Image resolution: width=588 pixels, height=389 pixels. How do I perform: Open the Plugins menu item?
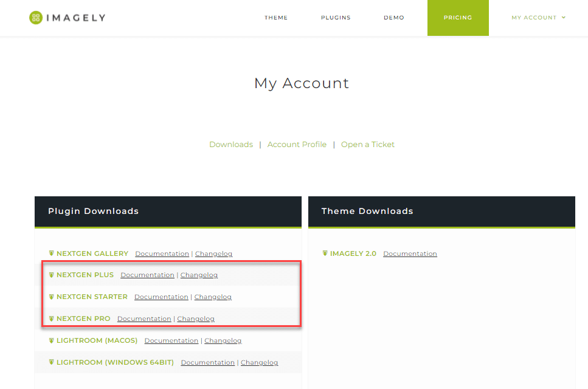336,18
